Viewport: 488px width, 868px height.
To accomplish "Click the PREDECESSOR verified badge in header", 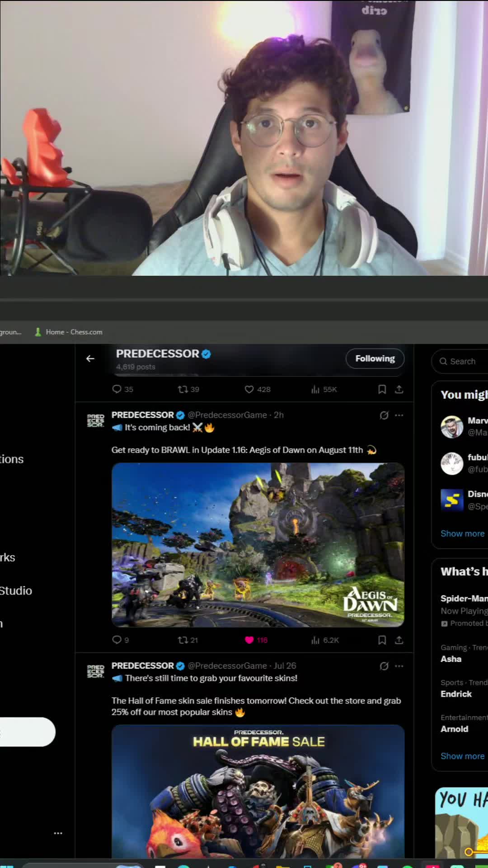I will tap(206, 354).
